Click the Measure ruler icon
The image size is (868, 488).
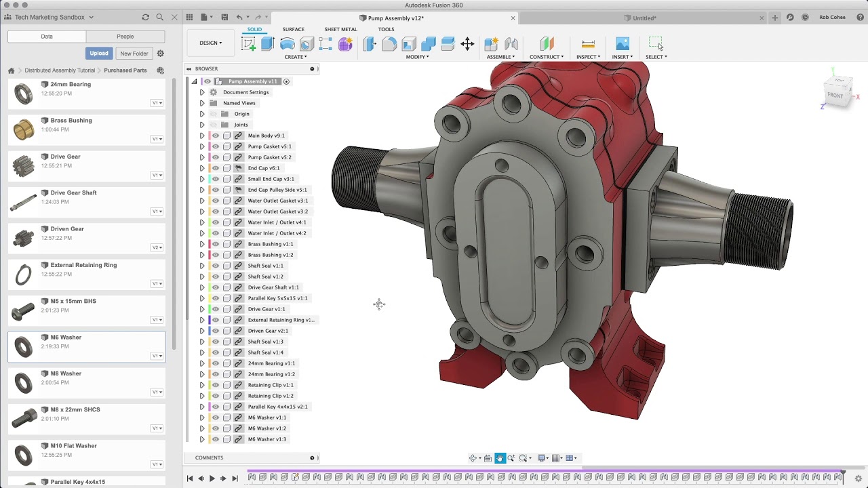click(588, 44)
